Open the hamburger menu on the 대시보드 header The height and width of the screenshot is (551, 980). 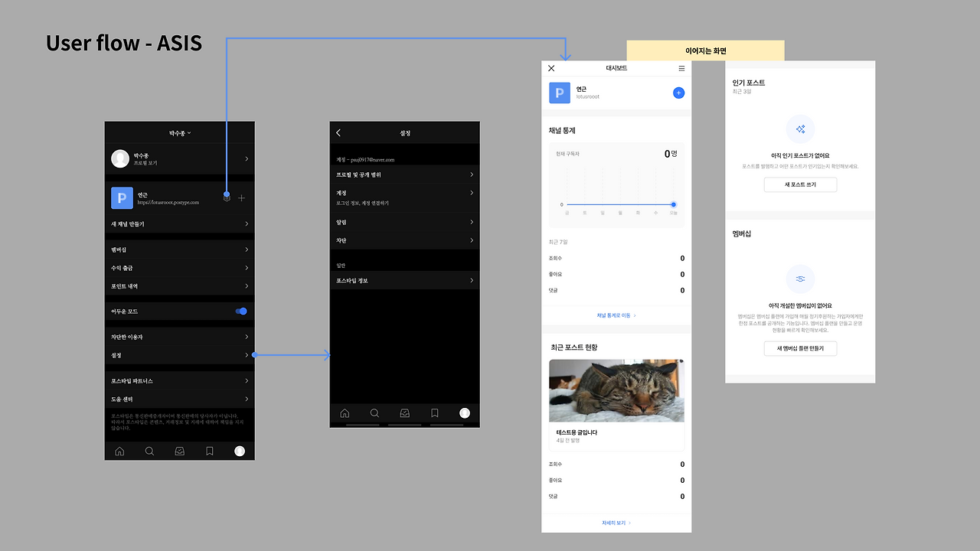pyautogui.click(x=681, y=68)
